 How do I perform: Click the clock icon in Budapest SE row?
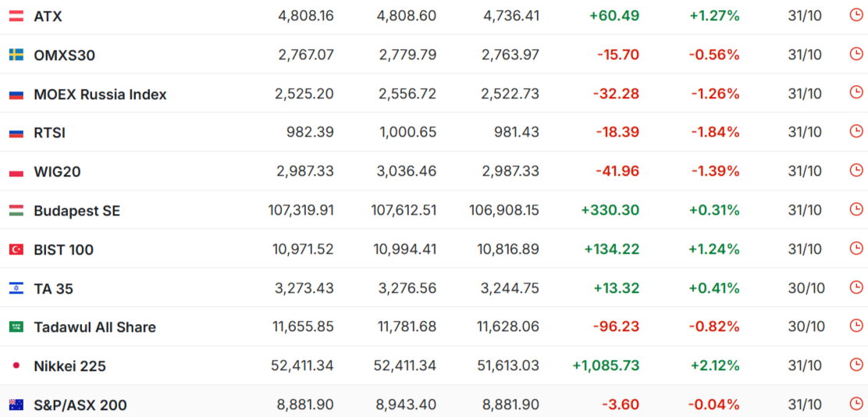(x=856, y=209)
